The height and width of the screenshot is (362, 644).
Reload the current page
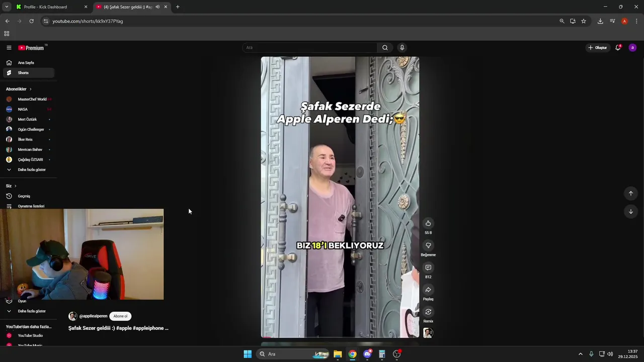coord(31,21)
